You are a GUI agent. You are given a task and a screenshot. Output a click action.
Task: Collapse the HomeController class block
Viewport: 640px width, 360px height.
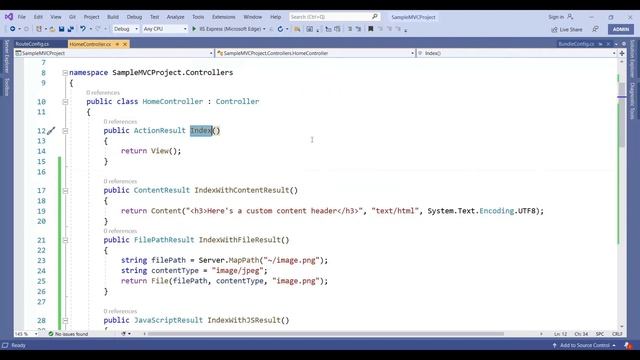[x=65, y=102]
